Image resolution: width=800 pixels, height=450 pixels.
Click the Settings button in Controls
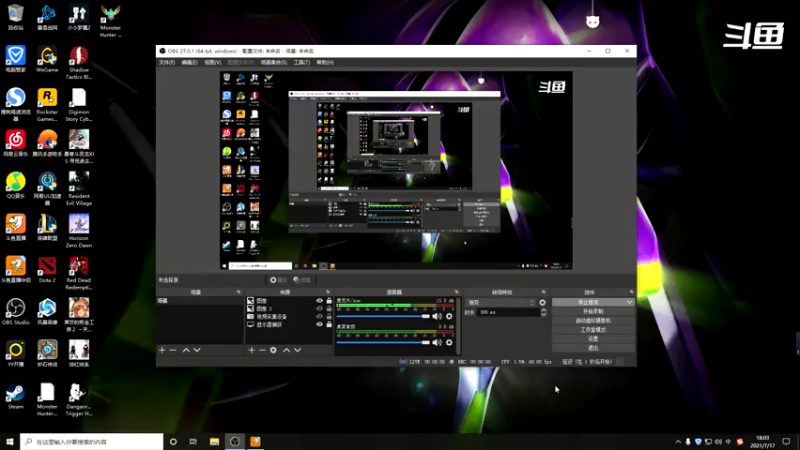[593, 339]
